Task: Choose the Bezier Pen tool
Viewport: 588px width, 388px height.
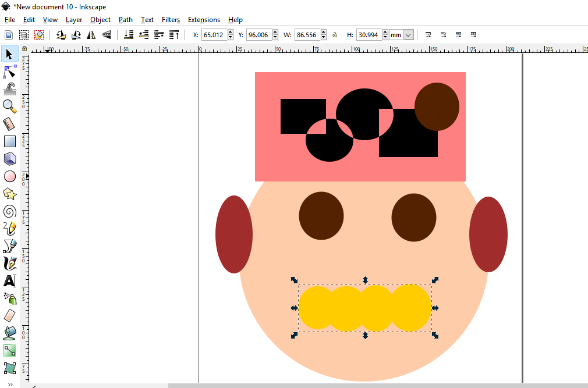Action: 10,246
